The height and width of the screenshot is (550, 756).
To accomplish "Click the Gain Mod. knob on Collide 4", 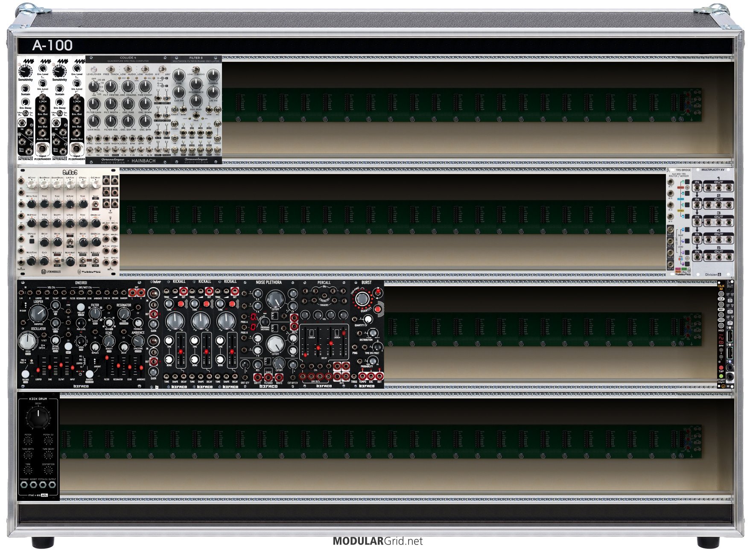I will coord(93,122).
